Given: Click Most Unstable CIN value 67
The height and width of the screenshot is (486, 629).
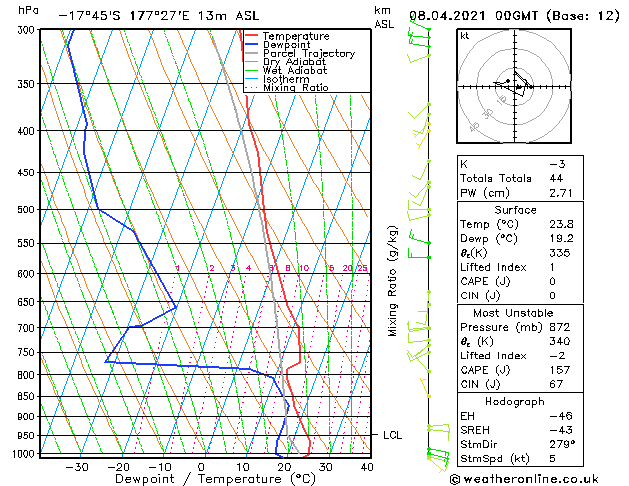Looking at the screenshot, I should point(556,384).
